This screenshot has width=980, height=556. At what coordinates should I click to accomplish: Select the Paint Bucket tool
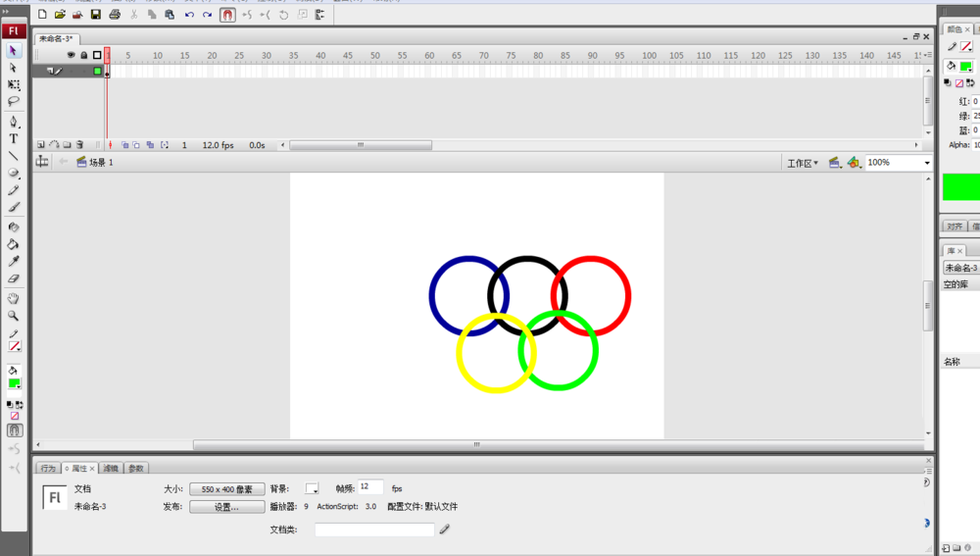13,244
